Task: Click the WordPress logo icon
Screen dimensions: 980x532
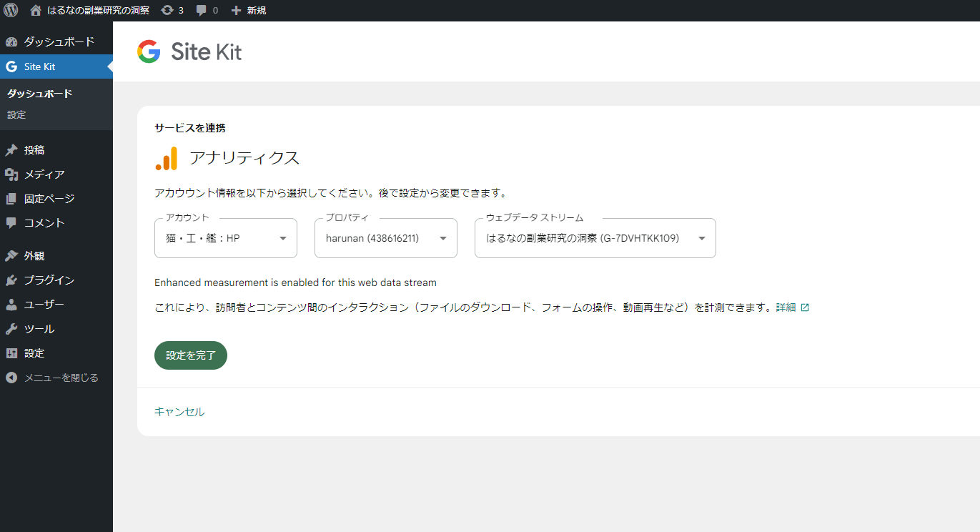Action: [x=11, y=10]
